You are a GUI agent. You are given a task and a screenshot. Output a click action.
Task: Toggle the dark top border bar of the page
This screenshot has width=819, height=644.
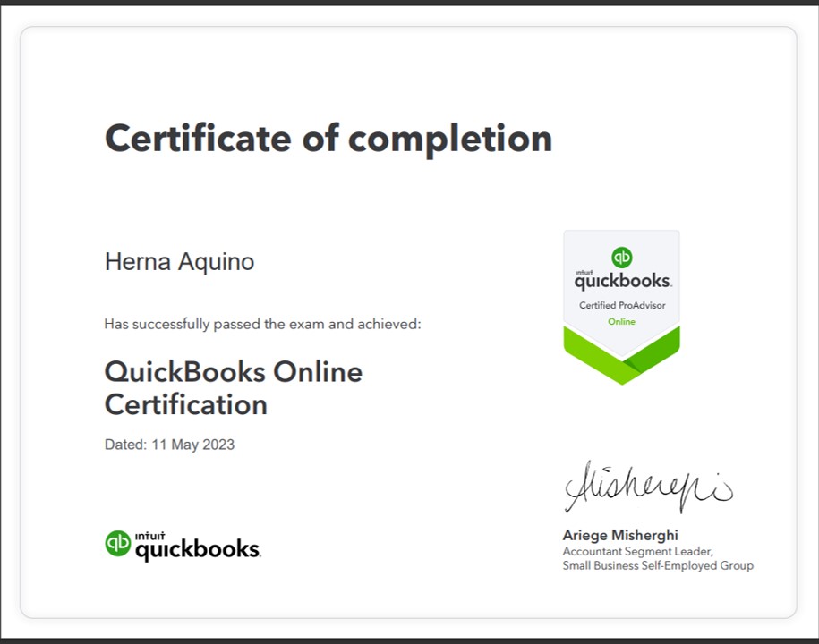tap(409, 4)
